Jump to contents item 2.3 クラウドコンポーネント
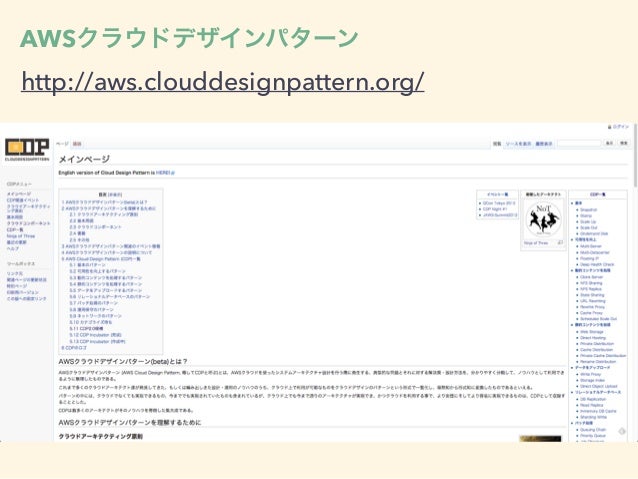638x479 pixels. [x=95, y=227]
